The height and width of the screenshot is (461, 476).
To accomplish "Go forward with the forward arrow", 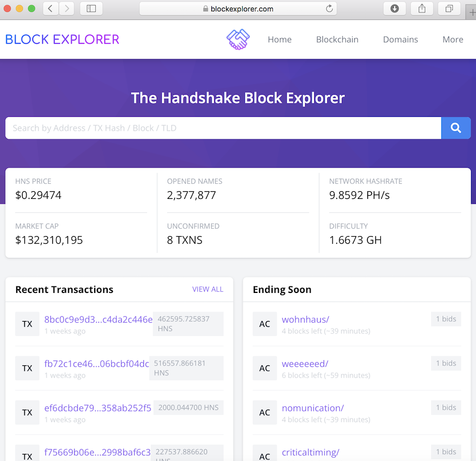I will tap(67, 9).
